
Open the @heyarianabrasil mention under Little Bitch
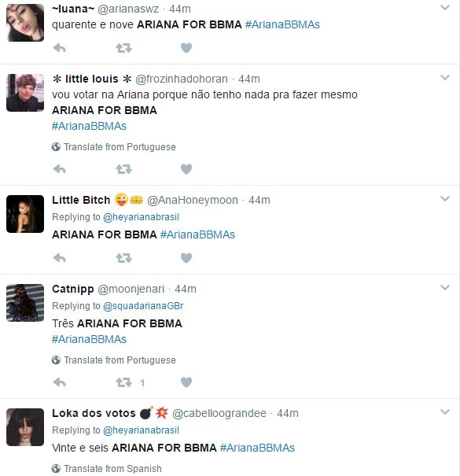tap(141, 217)
